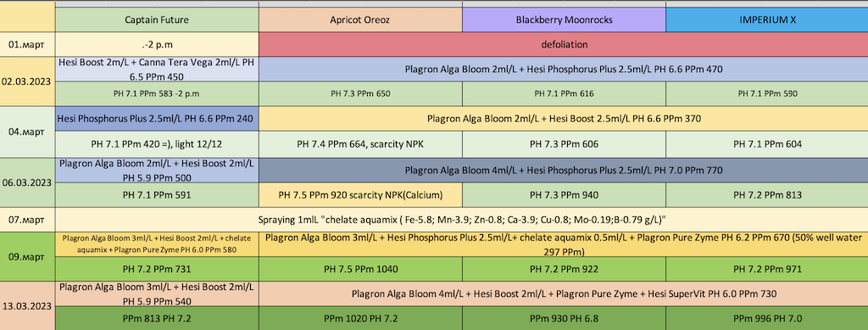The width and height of the screenshot is (868, 330).
Task: Click the 13.03.2023 date cell
Action: [27, 305]
